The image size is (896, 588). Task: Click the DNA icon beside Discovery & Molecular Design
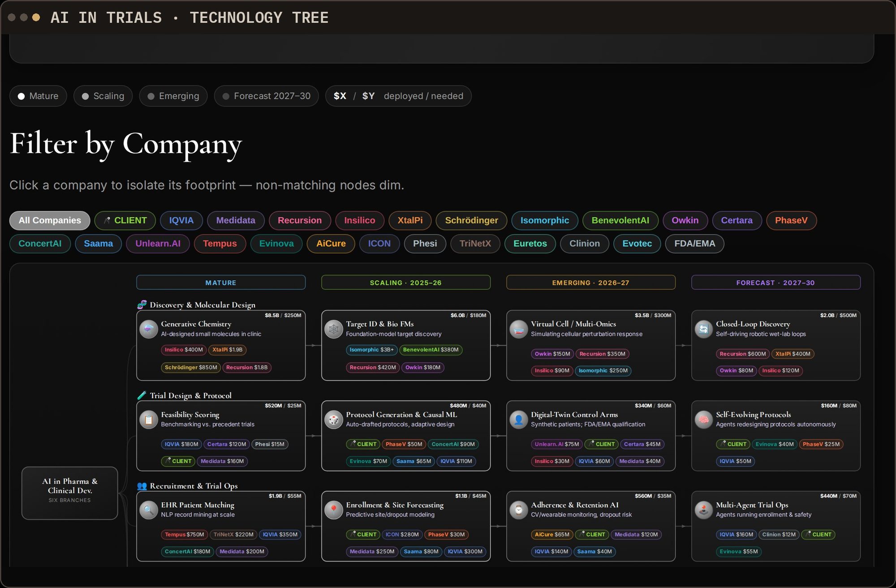coord(142,305)
